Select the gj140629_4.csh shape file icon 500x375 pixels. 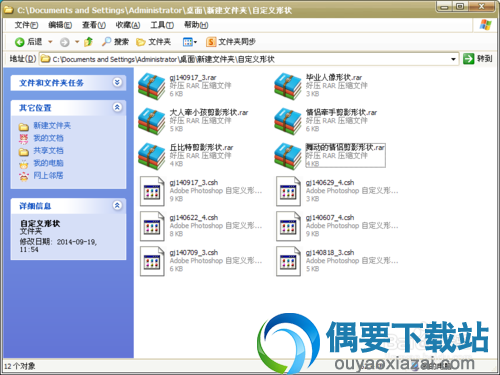(x=288, y=191)
